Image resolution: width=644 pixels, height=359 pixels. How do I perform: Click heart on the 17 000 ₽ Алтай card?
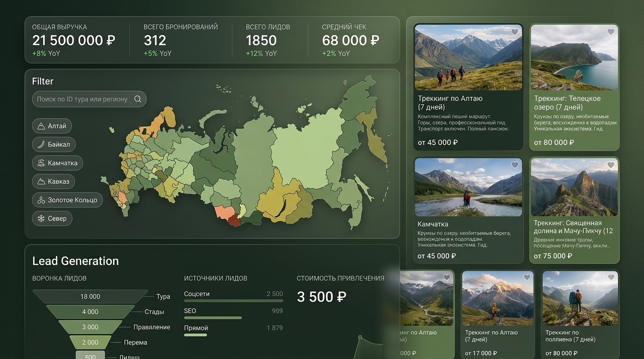click(527, 277)
